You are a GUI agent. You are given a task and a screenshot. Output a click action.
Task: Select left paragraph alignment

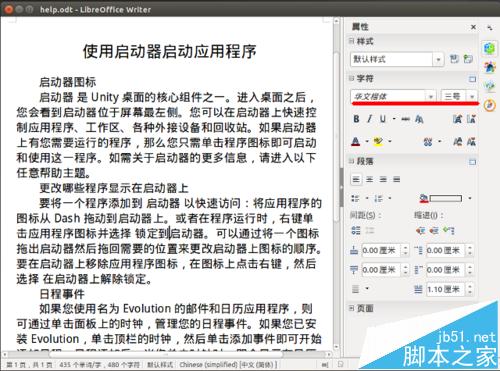[x=356, y=180]
